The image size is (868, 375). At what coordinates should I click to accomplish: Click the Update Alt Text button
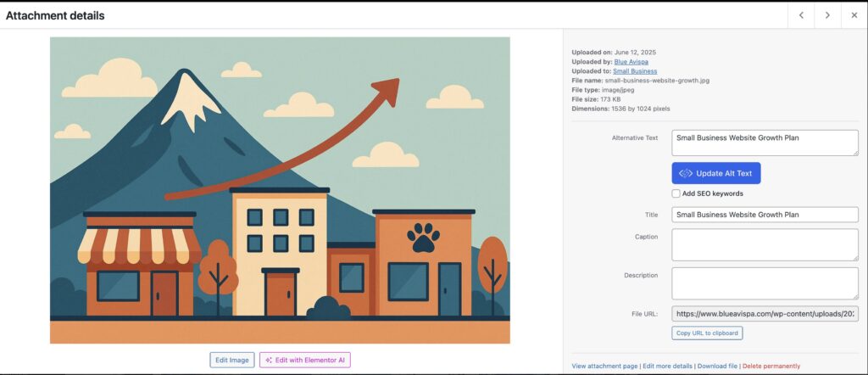[715, 173]
